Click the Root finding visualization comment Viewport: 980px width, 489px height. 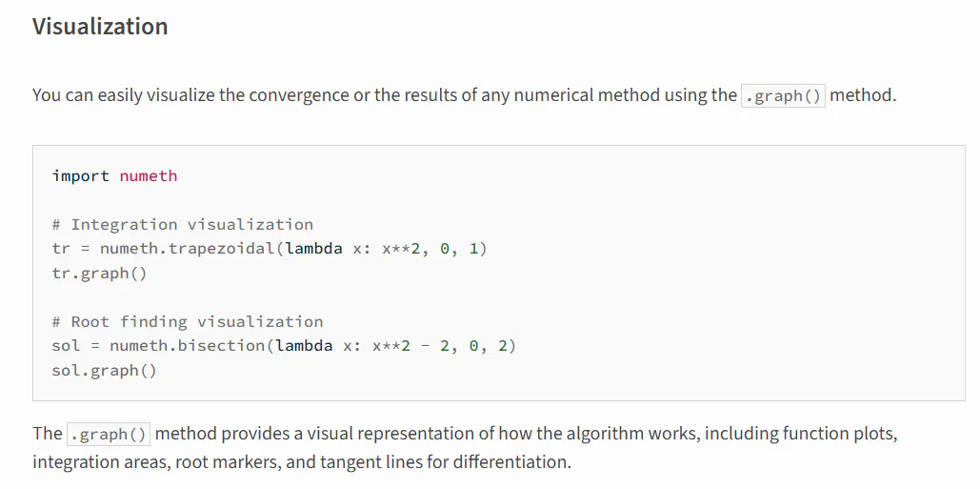pos(188,322)
